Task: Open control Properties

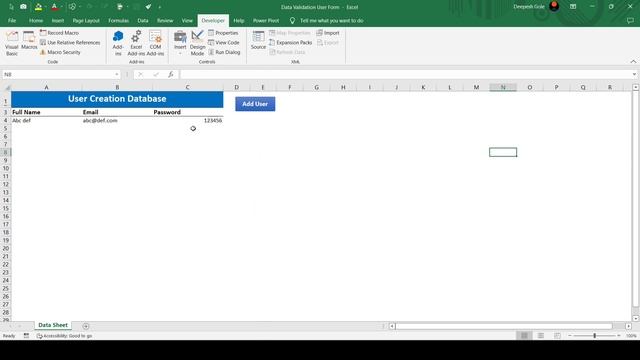Action: pyautogui.click(x=223, y=33)
